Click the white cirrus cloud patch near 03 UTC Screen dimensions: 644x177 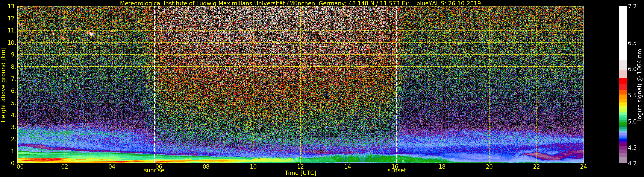(90, 33)
